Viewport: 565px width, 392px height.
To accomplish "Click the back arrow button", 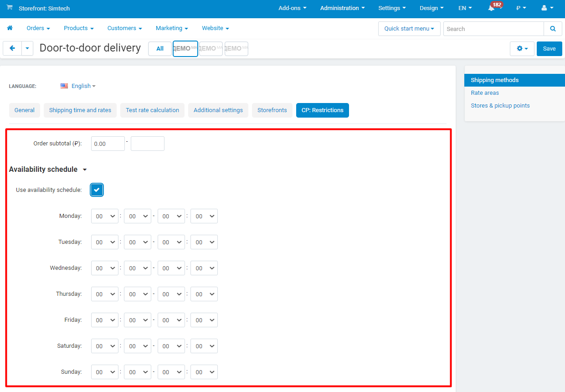I will 12,48.
